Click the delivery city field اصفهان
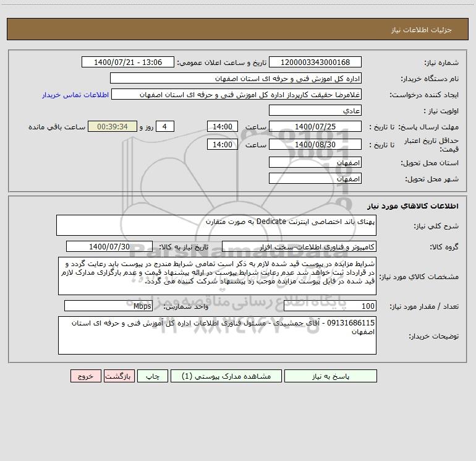476x461 pixels. pyautogui.click(x=315, y=178)
